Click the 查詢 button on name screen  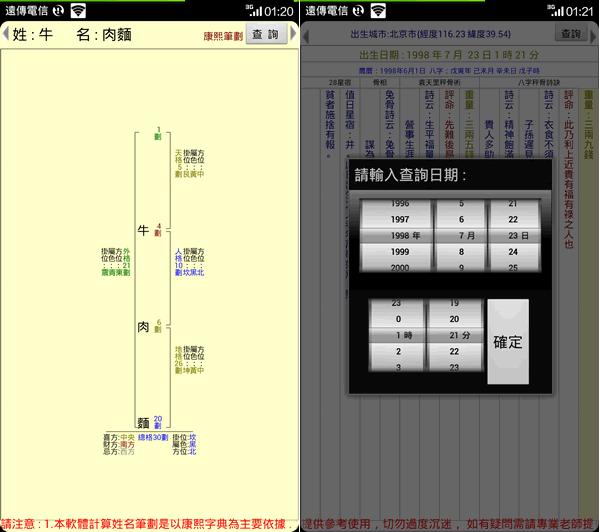pyautogui.click(x=266, y=34)
